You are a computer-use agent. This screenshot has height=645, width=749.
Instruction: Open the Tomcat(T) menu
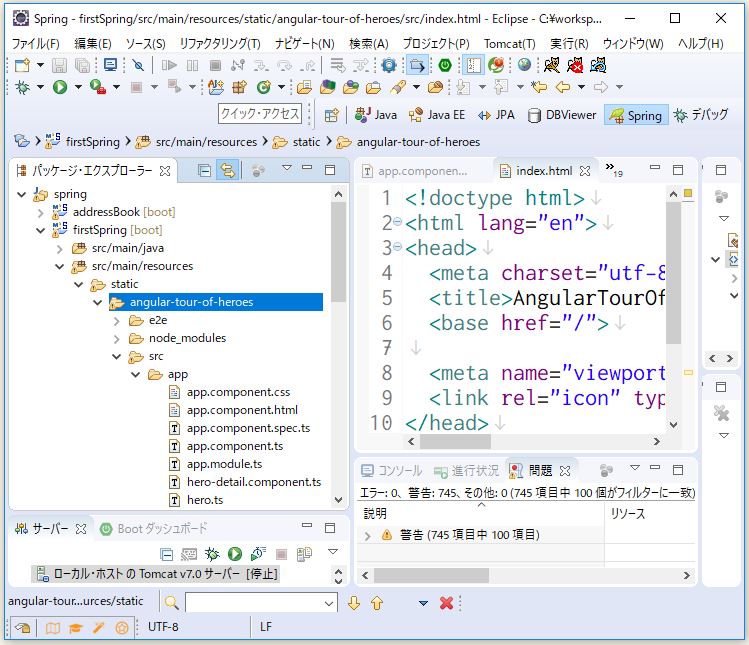[x=510, y=43]
